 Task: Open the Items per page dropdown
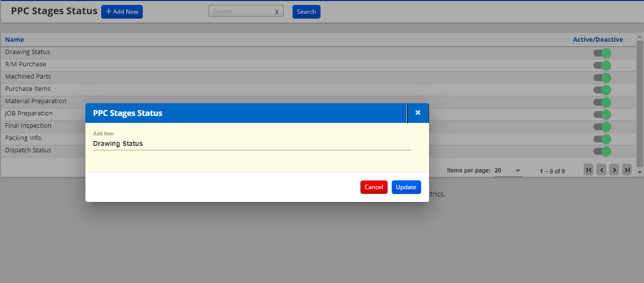[508, 170]
